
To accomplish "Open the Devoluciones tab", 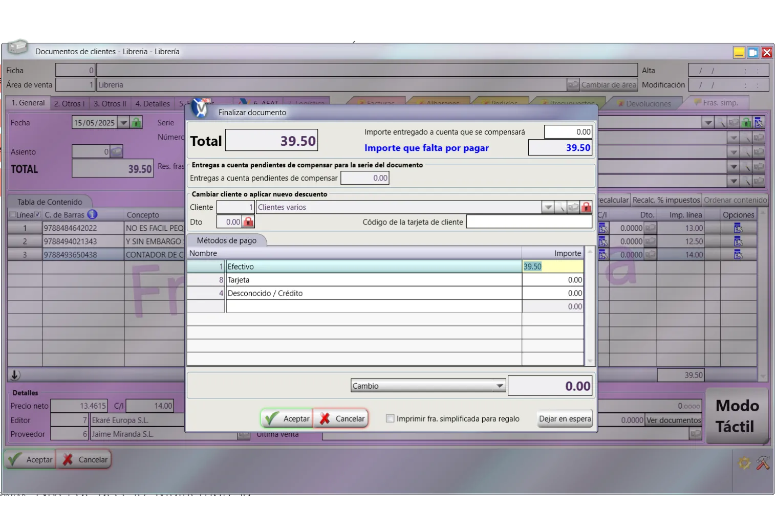I will (x=648, y=103).
